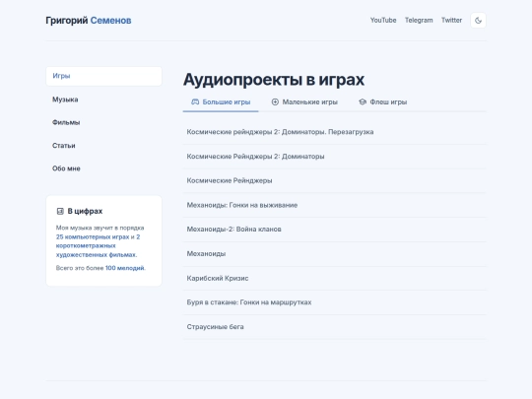Open the Космические Рейнджеры 2: Доминаторы row
The image size is (532, 399).
pyautogui.click(x=335, y=157)
